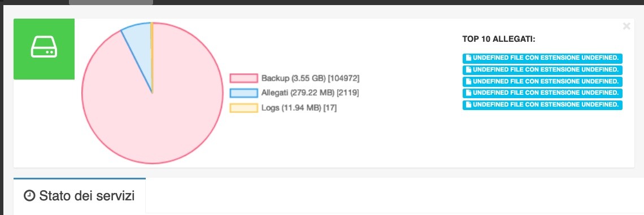Select the thin yellow Logs pie slice
This screenshot has width=644, height=215.
tap(152, 49)
